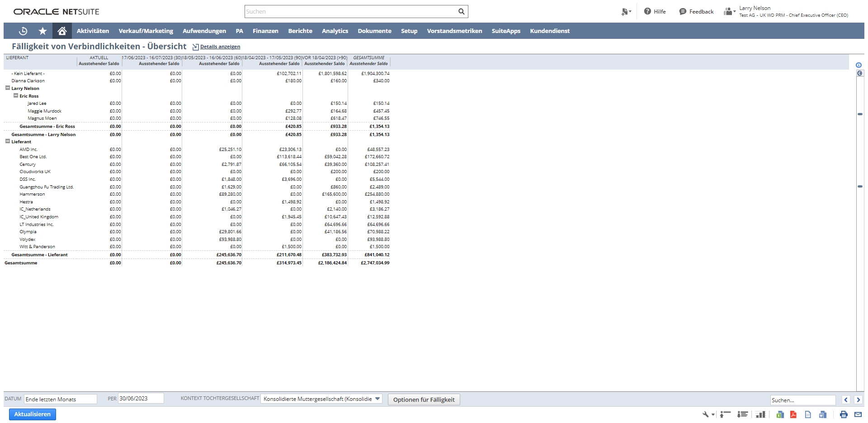
Task: Open the Setup menu
Action: (409, 31)
